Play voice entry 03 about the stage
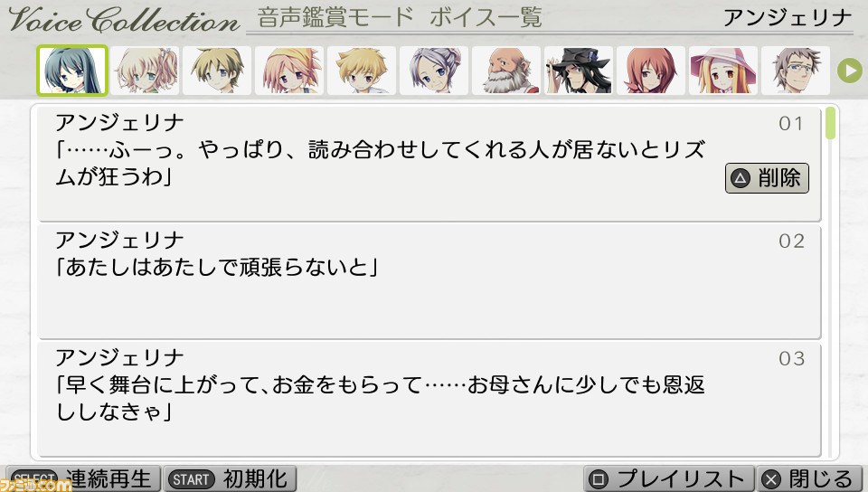Viewport: 868px width, 492px height. click(429, 400)
